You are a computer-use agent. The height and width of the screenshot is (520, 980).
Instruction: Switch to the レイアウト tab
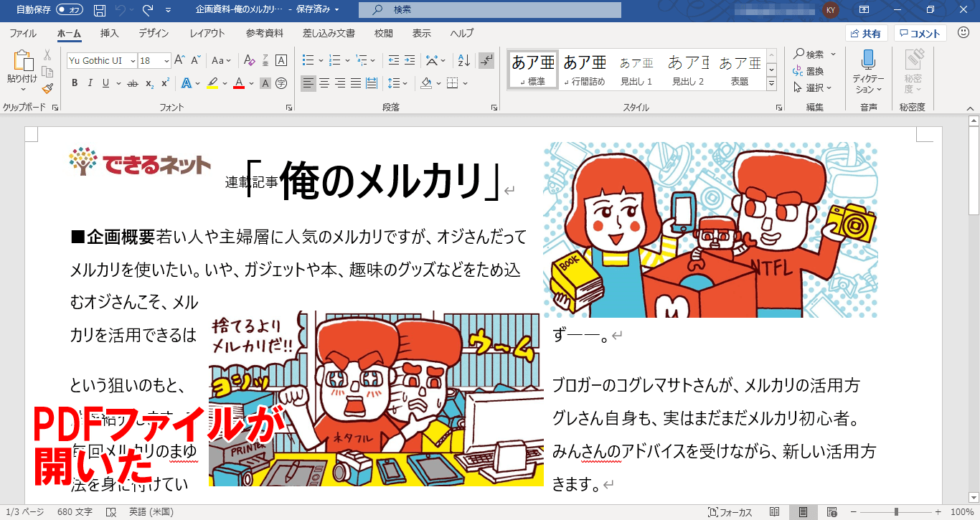click(207, 33)
